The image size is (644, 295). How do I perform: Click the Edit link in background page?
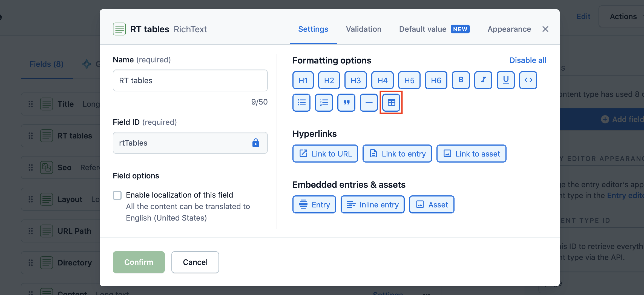click(x=583, y=16)
